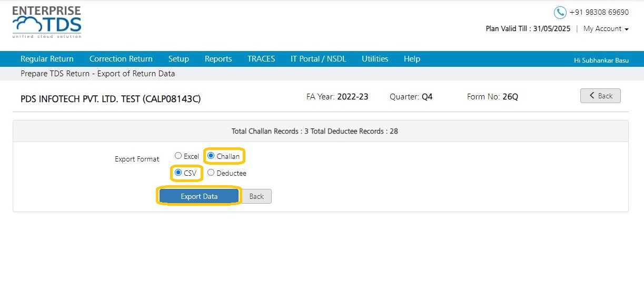Click the Enterprise TDS cloud logo

47,22
